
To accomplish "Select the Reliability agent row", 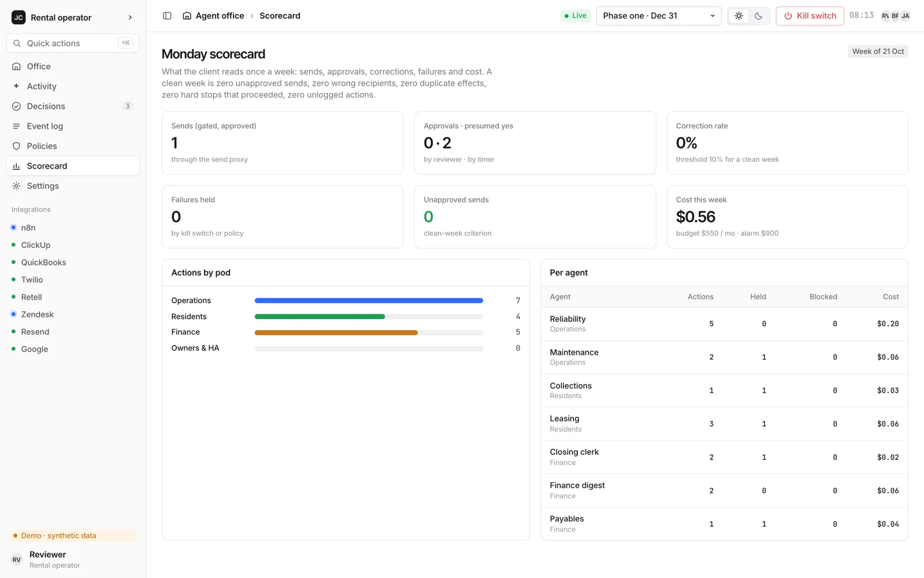I will click(724, 324).
